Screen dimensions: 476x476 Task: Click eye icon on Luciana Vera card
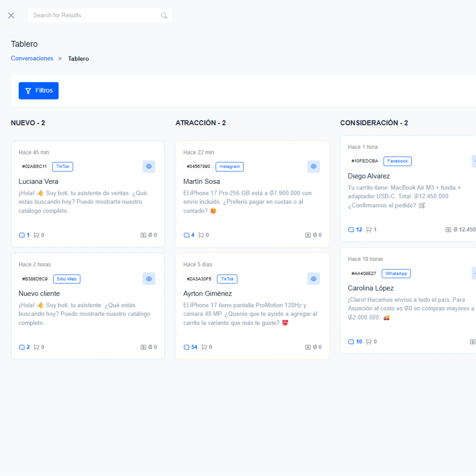[x=149, y=166]
